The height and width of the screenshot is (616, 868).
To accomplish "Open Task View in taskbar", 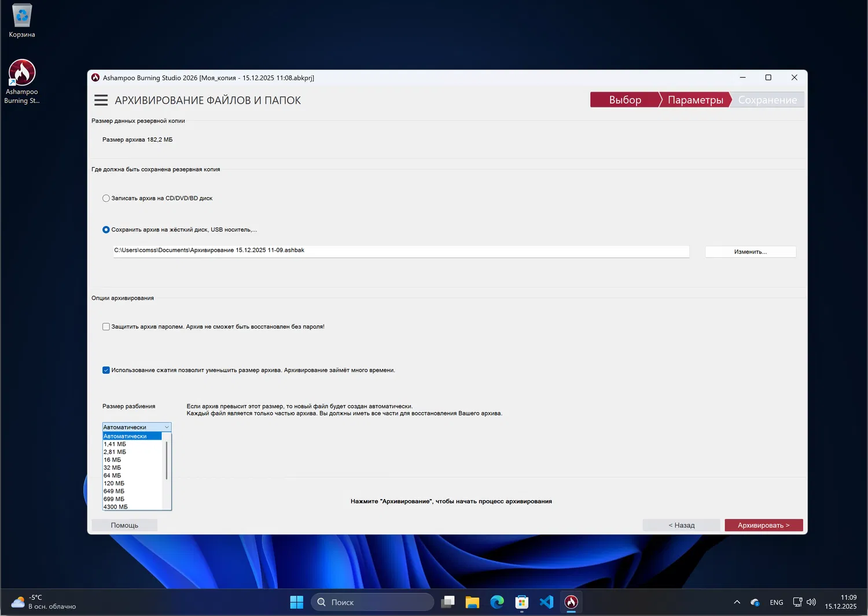I will [x=448, y=602].
